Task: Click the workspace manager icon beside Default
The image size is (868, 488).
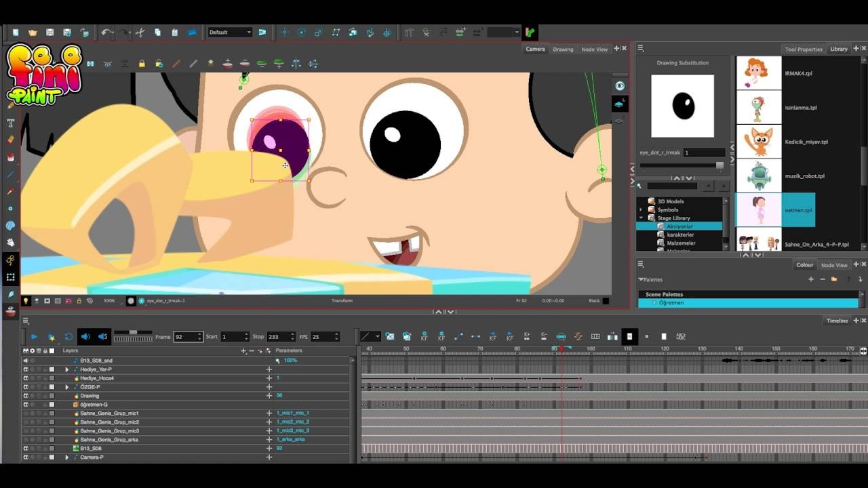Action: [262, 32]
